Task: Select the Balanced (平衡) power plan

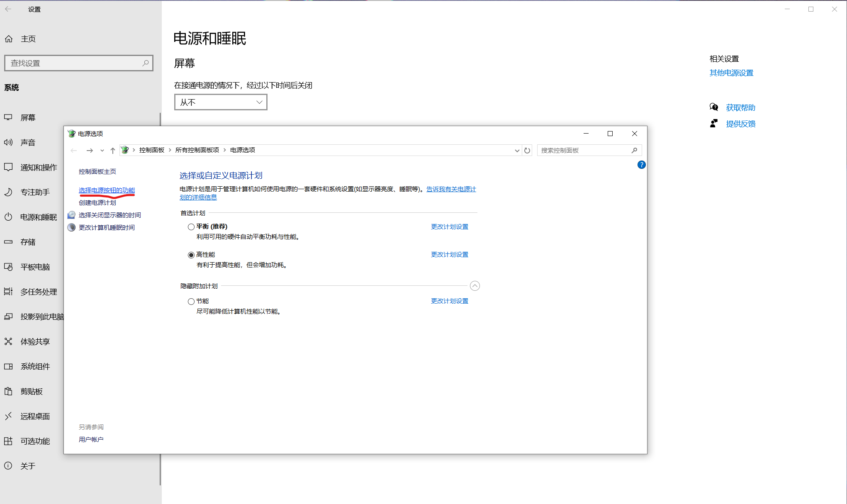Action: pos(191,227)
